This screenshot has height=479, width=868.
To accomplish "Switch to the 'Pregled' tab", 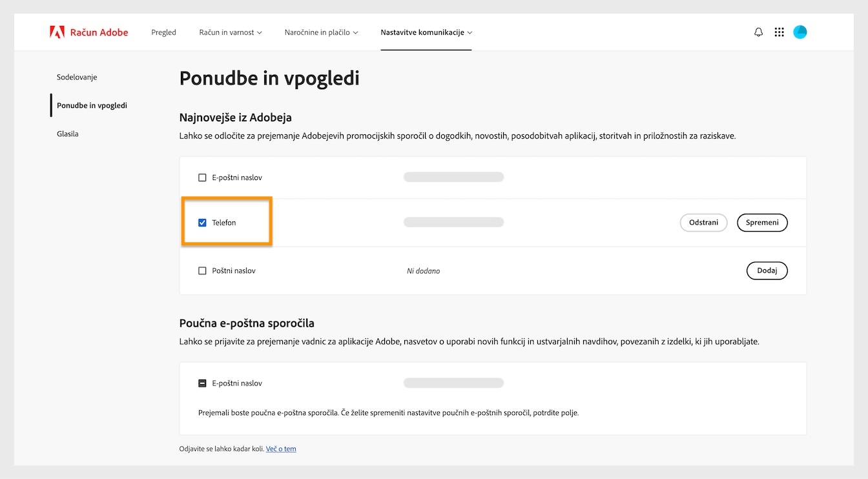I will tap(163, 32).
